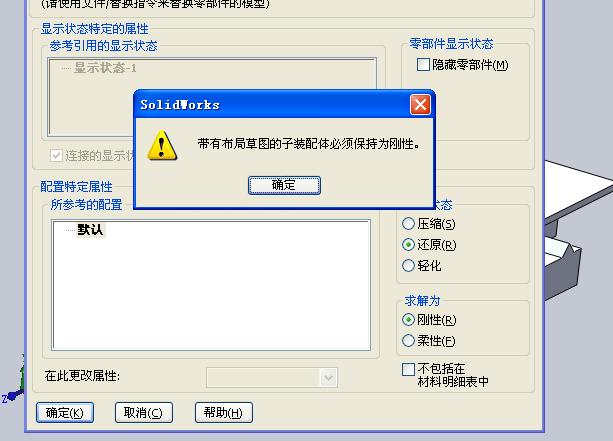
Task: Open help with the 帮助(H) button
Action: [x=224, y=412]
